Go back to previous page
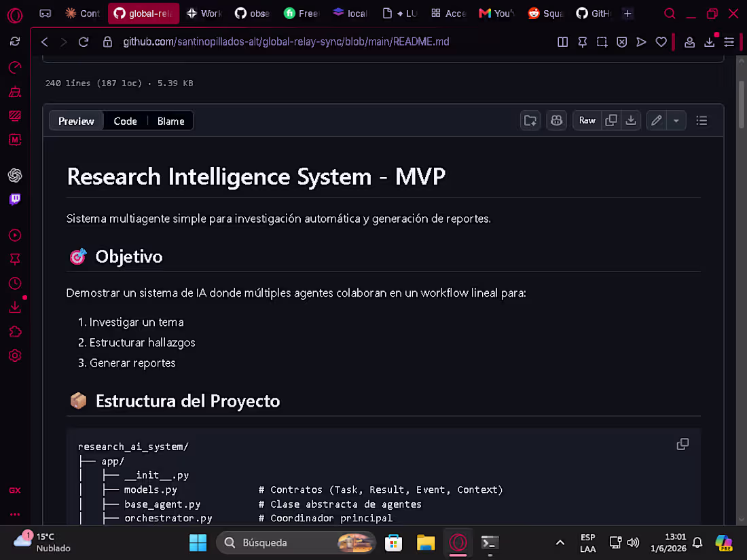The width and height of the screenshot is (747, 560). [45, 42]
